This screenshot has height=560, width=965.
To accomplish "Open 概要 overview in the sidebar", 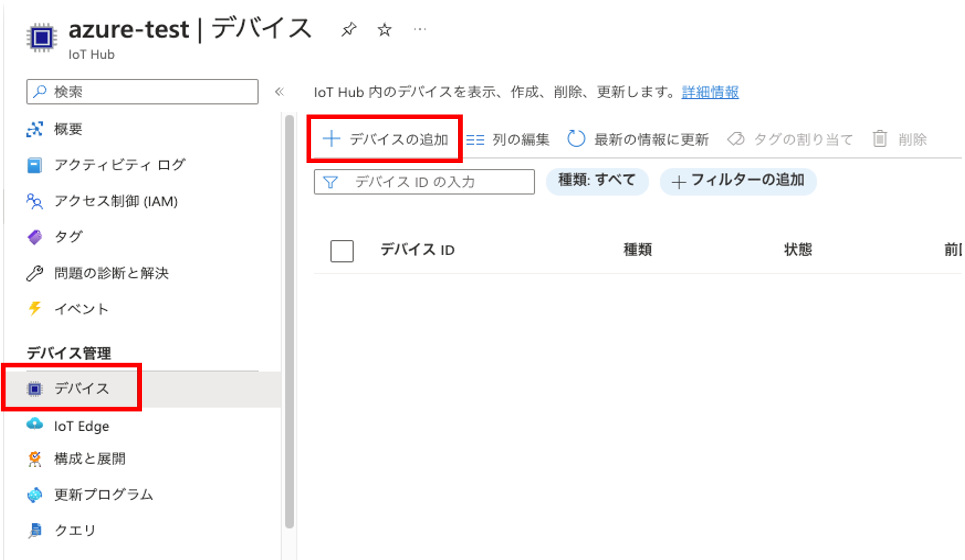I will (x=68, y=129).
